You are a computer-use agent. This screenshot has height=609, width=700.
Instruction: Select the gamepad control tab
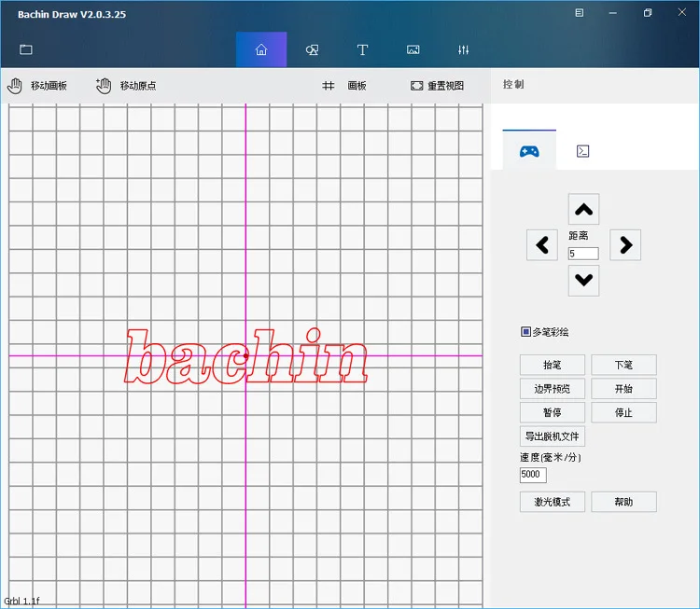(529, 151)
